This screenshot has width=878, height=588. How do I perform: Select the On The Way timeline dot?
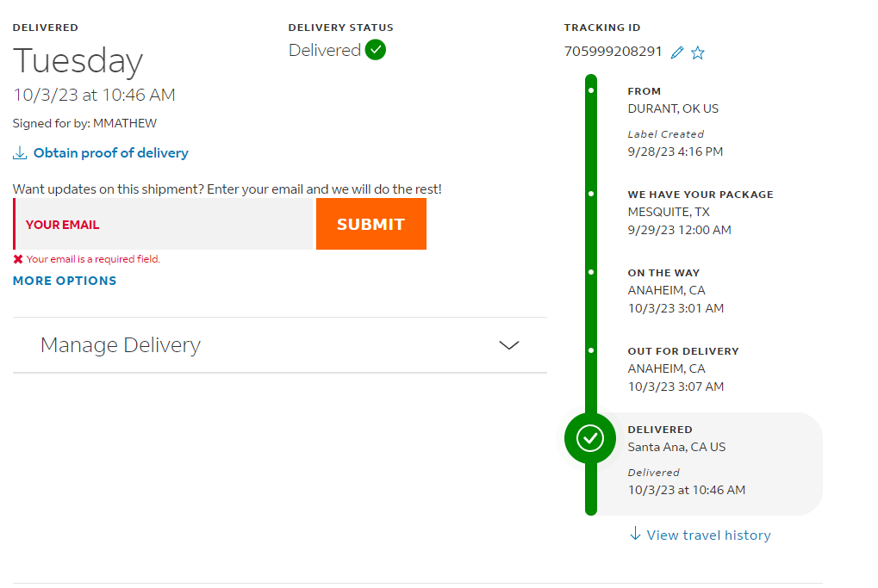[591, 272]
